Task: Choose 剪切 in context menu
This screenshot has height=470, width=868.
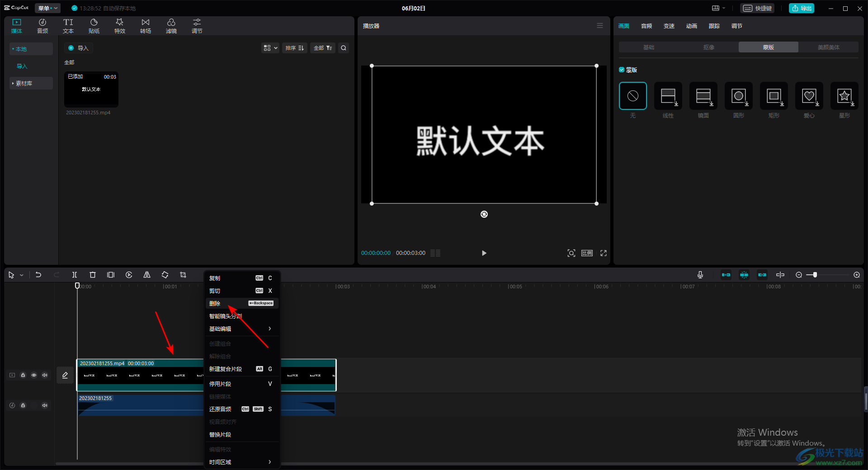Action: tap(242, 291)
